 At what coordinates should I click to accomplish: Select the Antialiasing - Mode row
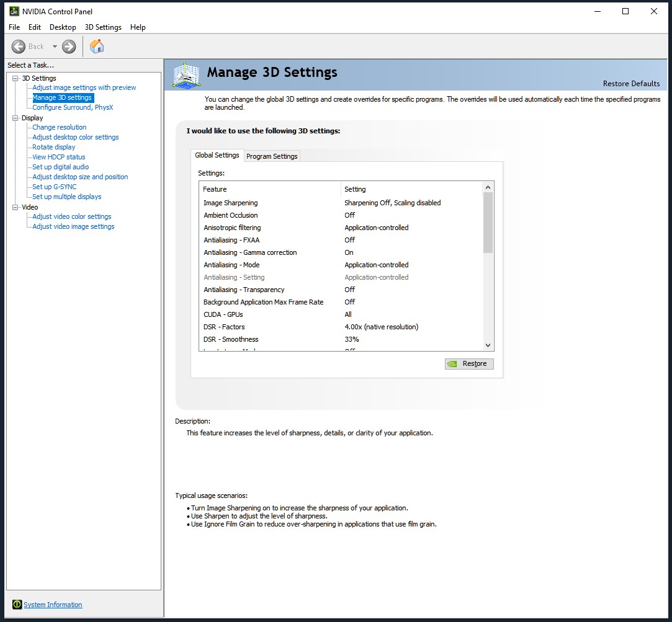coord(341,265)
